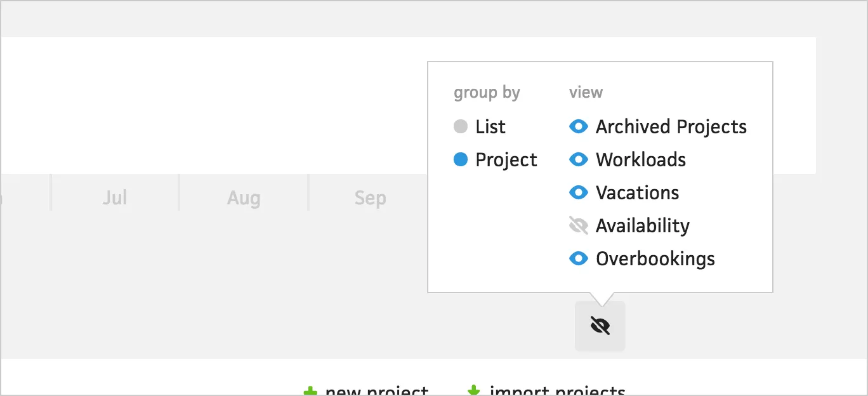Click the group by section header
868x396 pixels.
[x=487, y=92]
